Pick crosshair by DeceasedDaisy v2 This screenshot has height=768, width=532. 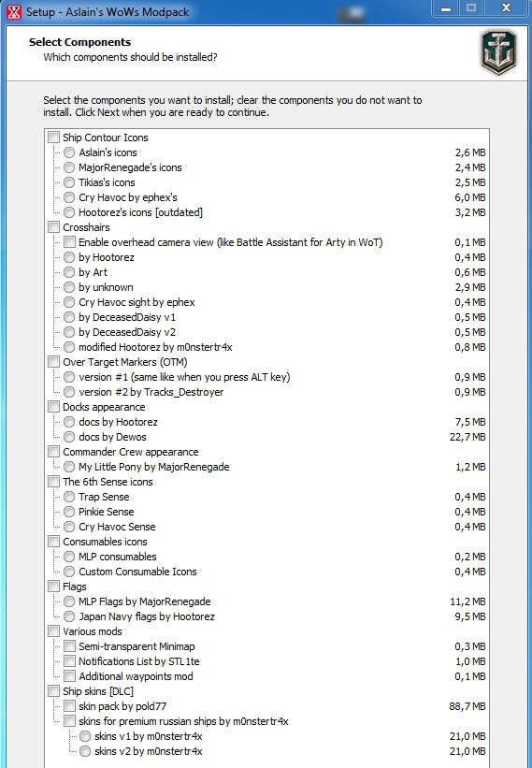click(69, 332)
